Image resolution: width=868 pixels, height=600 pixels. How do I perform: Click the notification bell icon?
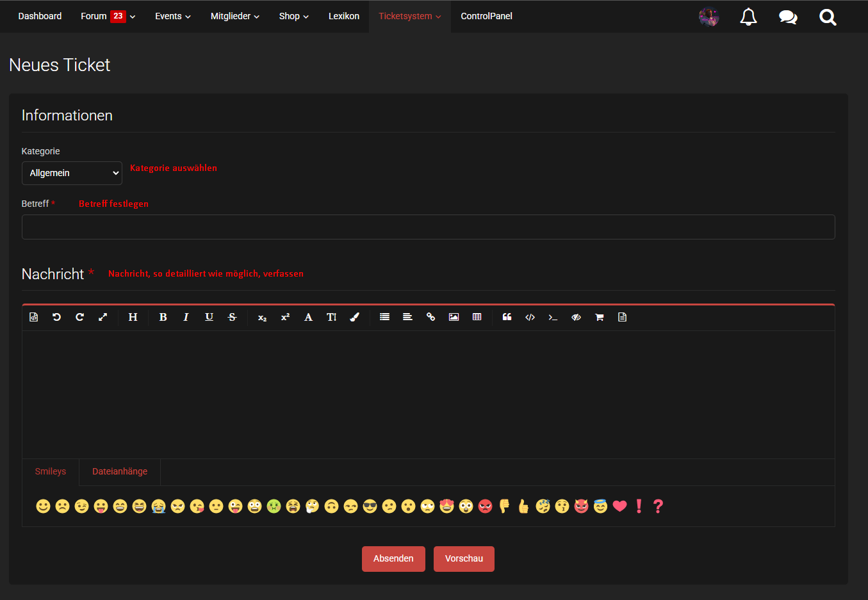tap(748, 17)
